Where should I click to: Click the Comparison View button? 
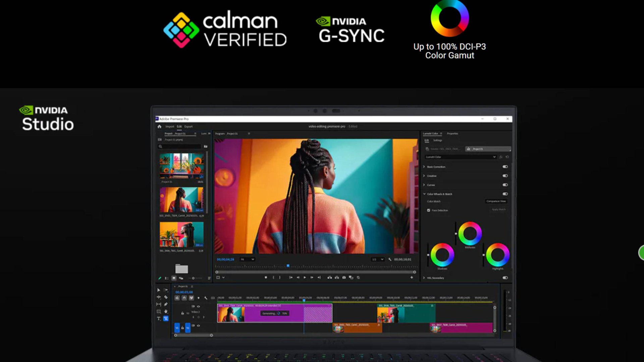click(x=496, y=201)
